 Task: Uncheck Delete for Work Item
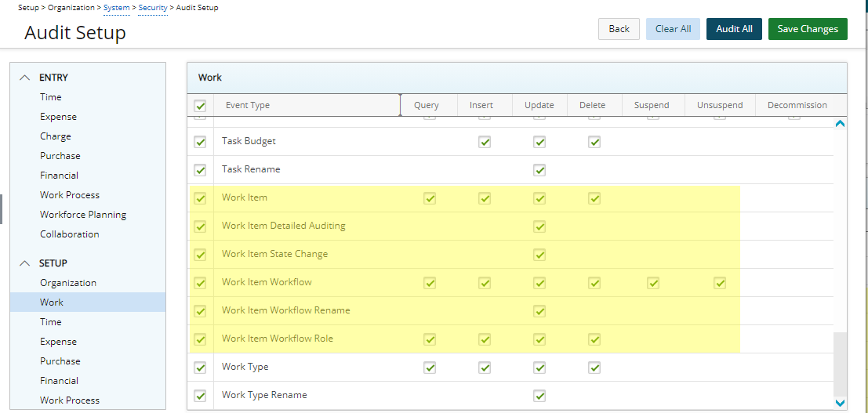point(594,198)
